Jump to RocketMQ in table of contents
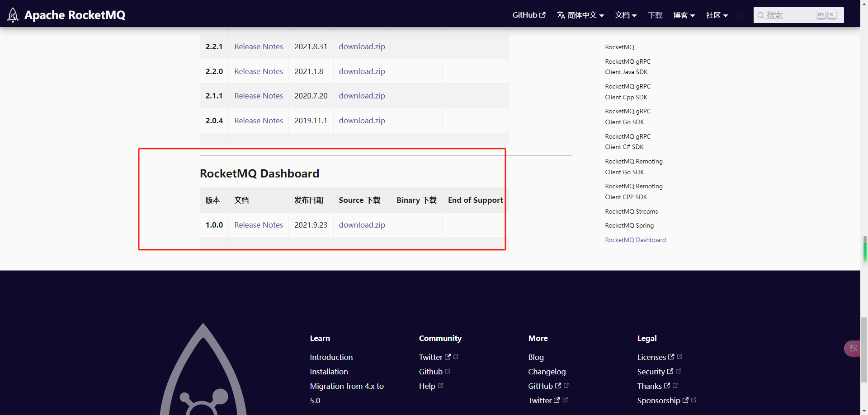Screen dimensions: 868x415 click(620, 47)
